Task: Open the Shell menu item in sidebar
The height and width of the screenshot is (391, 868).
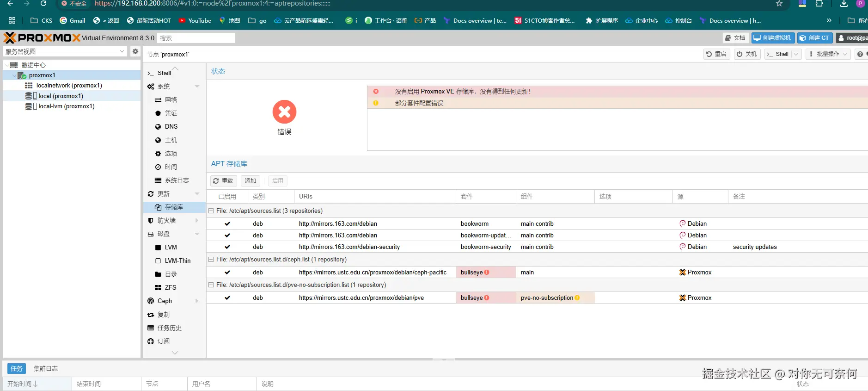Action: 164,73
